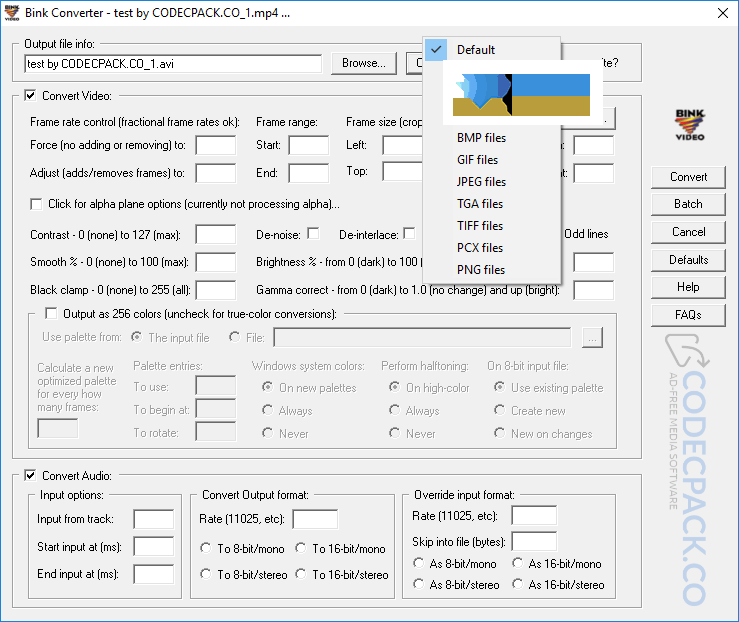The width and height of the screenshot is (739, 622).
Task: Click Skip into file (bytes) field
Action: [x=534, y=541]
